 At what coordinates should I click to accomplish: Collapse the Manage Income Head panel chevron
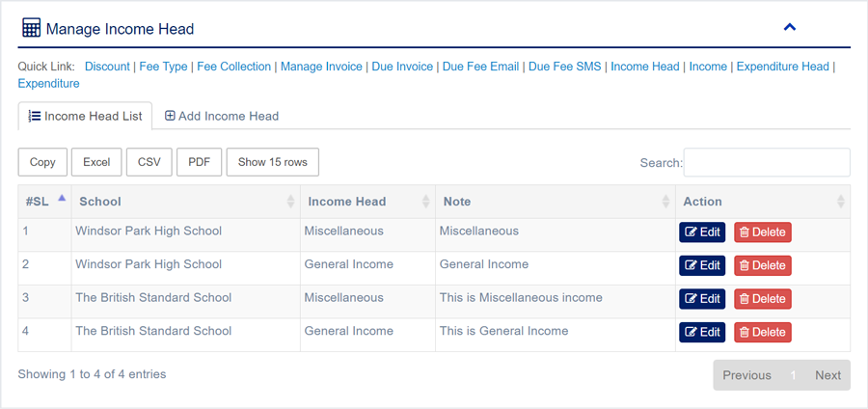[789, 28]
